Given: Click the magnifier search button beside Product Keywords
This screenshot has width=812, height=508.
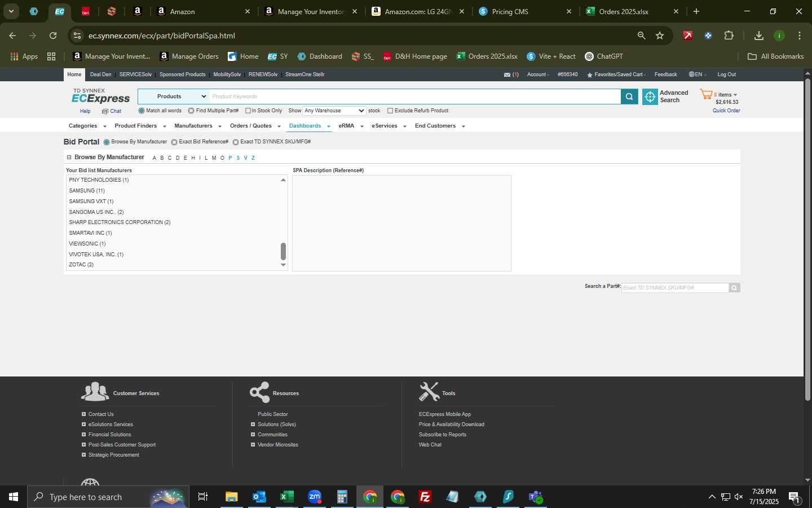Looking at the screenshot, I should pyautogui.click(x=629, y=97).
